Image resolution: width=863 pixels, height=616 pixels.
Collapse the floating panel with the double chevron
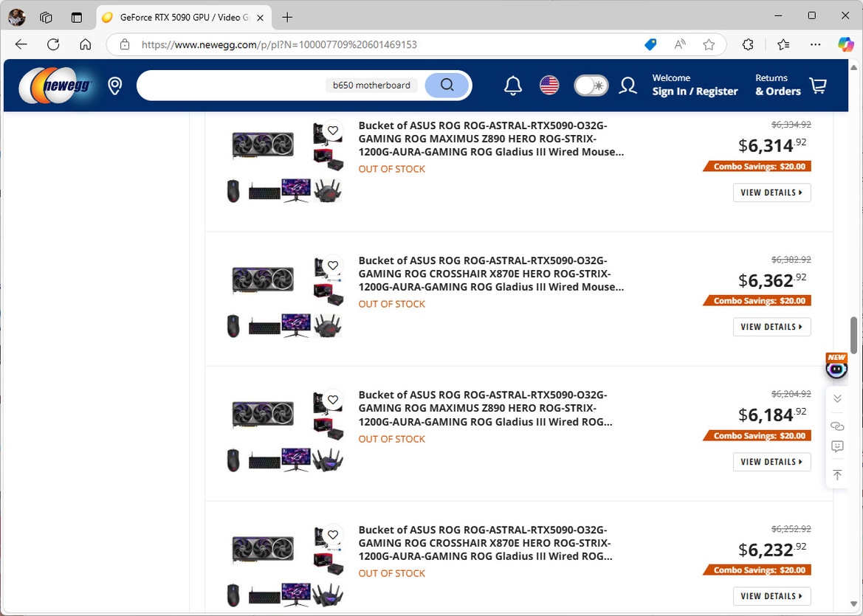(x=837, y=398)
